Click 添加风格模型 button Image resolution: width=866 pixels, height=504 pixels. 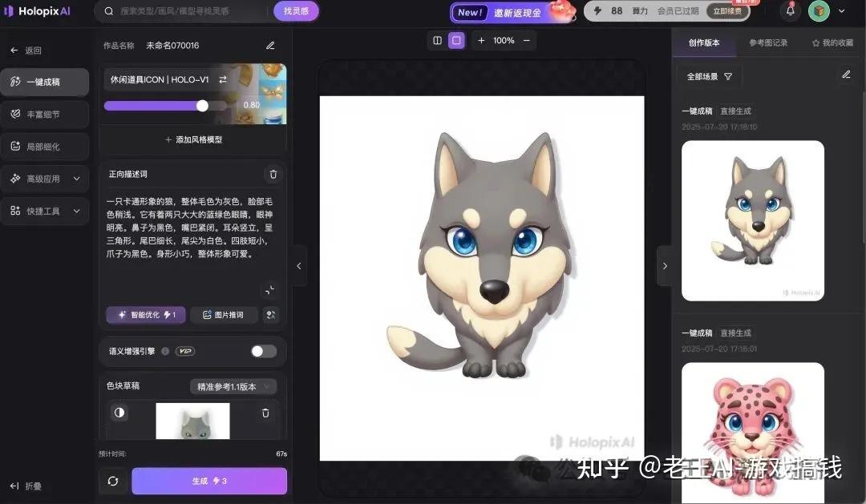[x=193, y=139]
